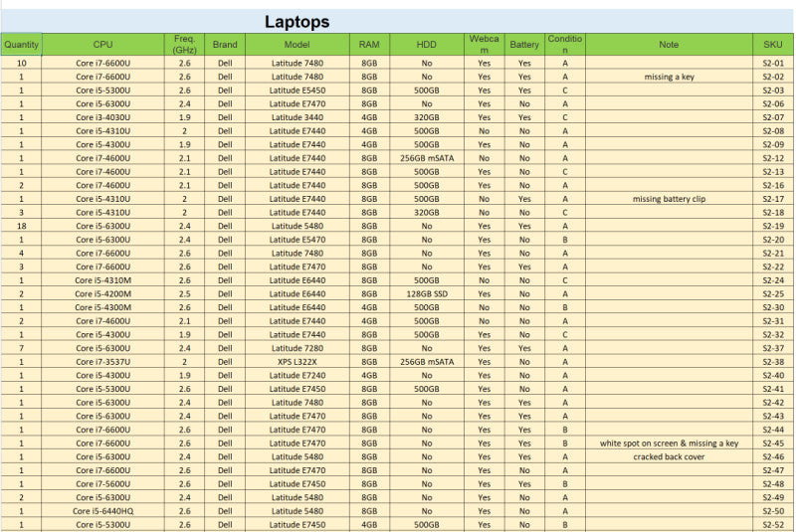Screen dimensions: 796x532
Task: Click 256GB mSATA cell in row S2-12
Action: tap(427, 158)
